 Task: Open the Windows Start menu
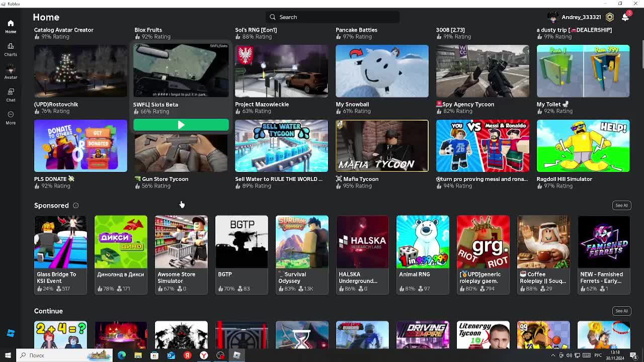tap(8, 355)
